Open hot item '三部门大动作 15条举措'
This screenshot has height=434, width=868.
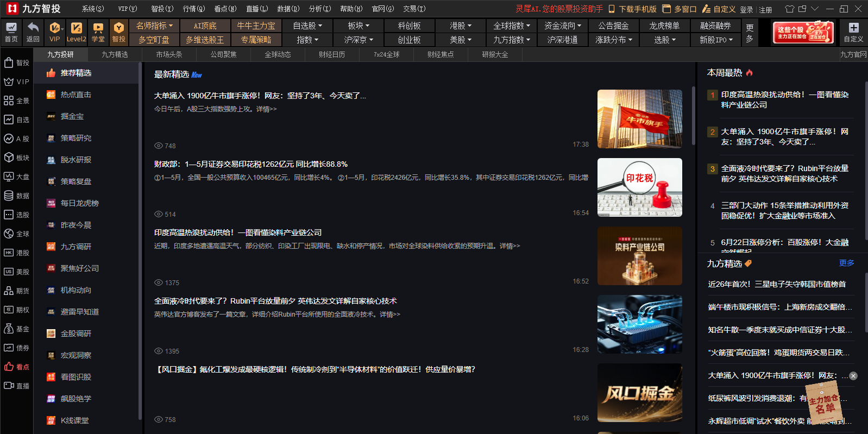(x=785, y=211)
